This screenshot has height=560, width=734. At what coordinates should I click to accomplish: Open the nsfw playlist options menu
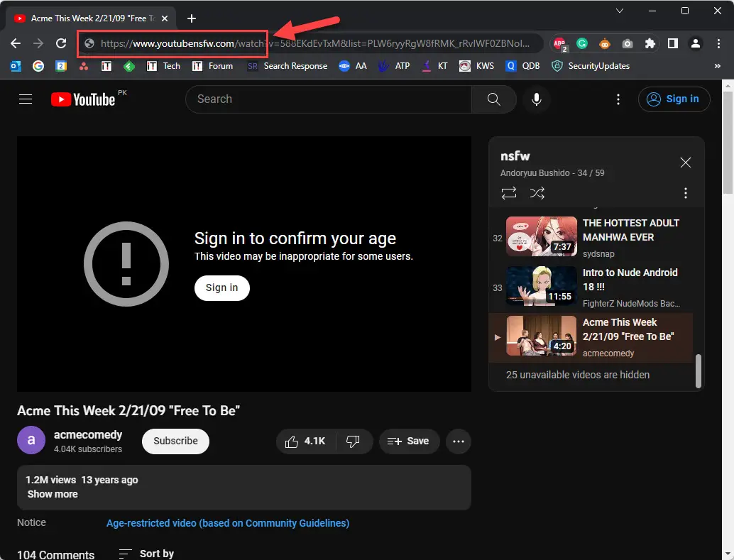[x=685, y=192]
